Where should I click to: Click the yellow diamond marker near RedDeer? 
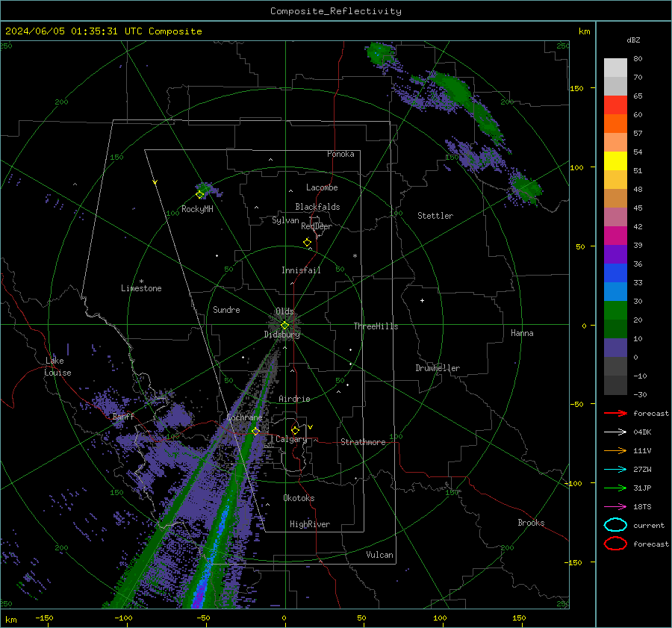tap(307, 242)
